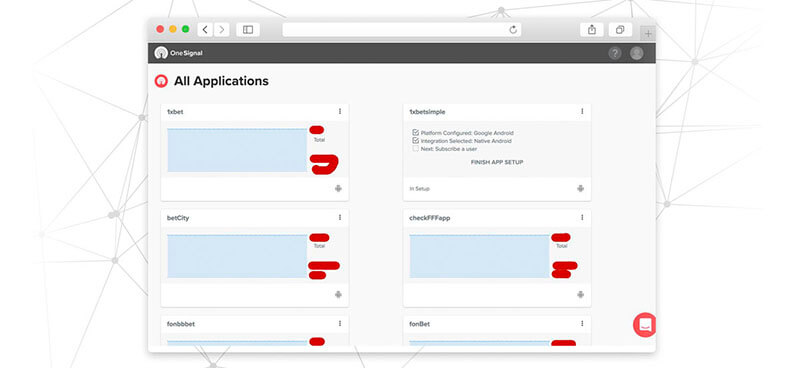Click Android platform icon in checkFFFapp card

tap(580, 295)
